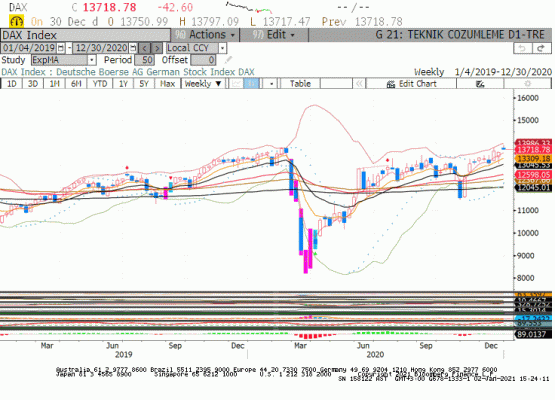Screen dimensions: 555x400
Task: Select the Max range tab
Action: [x=167, y=84]
